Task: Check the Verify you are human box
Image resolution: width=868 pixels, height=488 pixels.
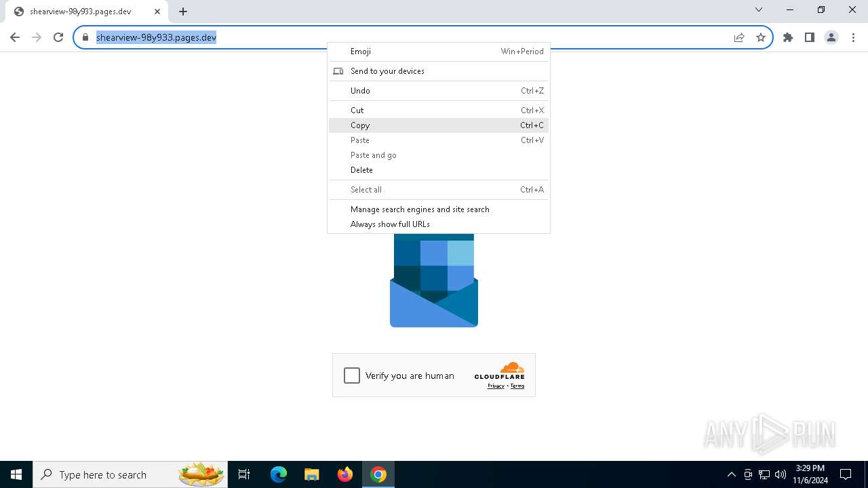Action: pyautogui.click(x=352, y=375)
